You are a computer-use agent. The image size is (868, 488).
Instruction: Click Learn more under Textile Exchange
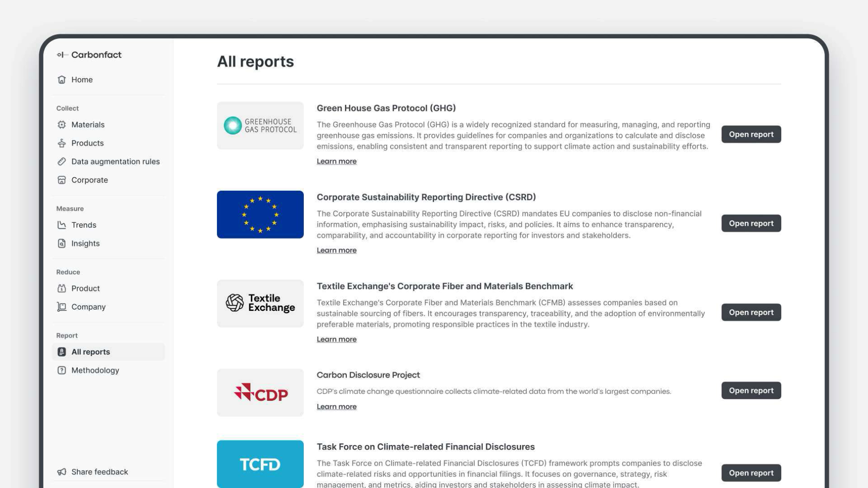click(337, 339)
